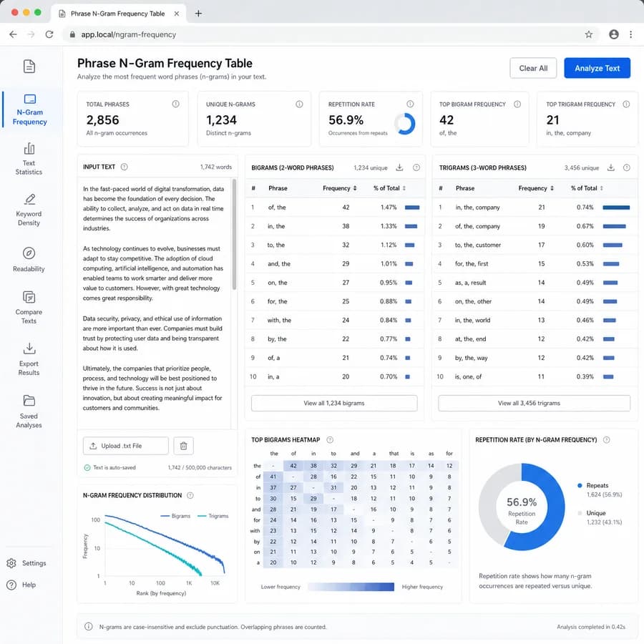Select trigram row 'is, one, of'

534,376
